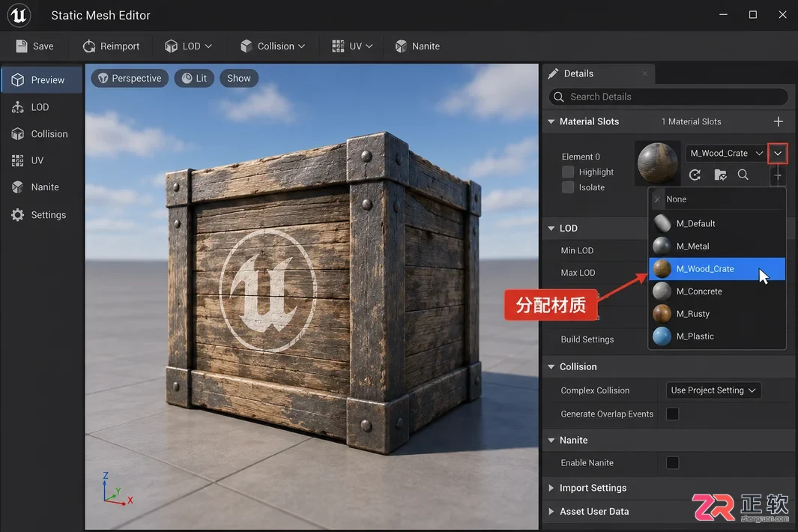
Task: Click the Unreal Engine logo in title bar
Action: tap(19, 15)
